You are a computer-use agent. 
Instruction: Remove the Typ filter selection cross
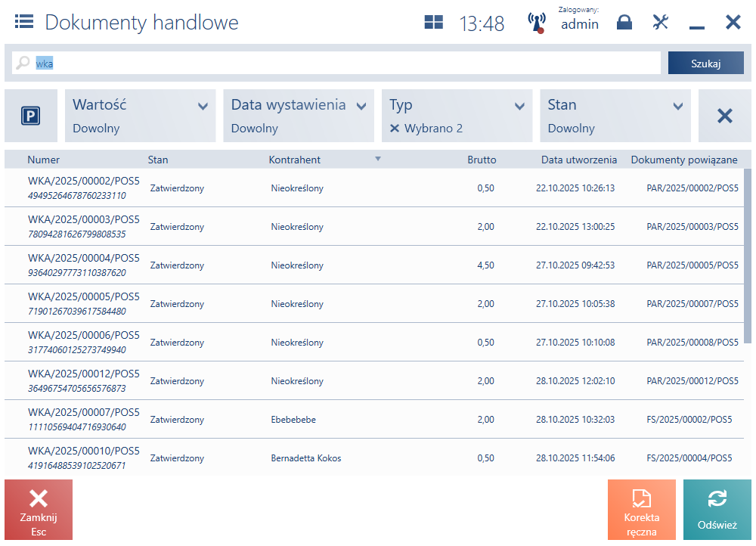point(395,129)
